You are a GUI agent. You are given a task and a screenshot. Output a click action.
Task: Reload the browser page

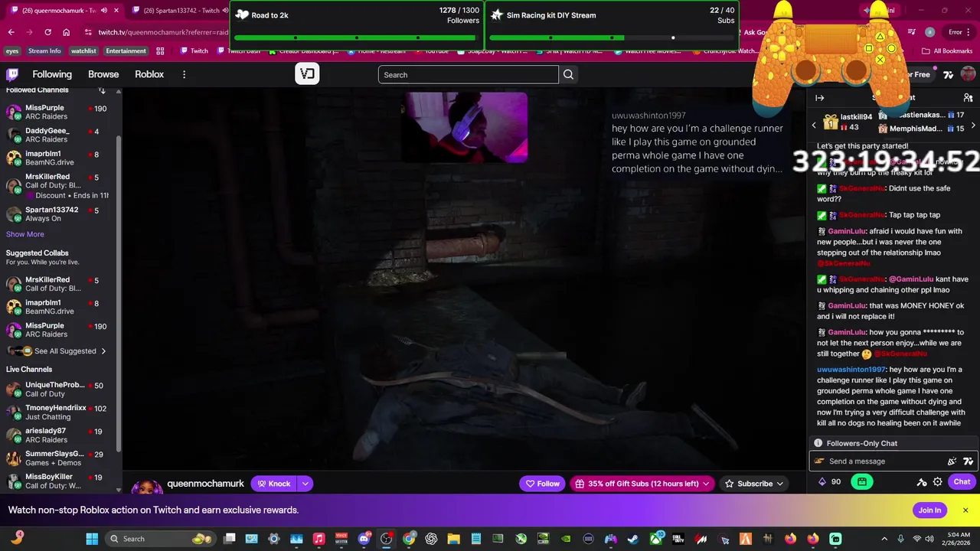click(x=47, y=32)
